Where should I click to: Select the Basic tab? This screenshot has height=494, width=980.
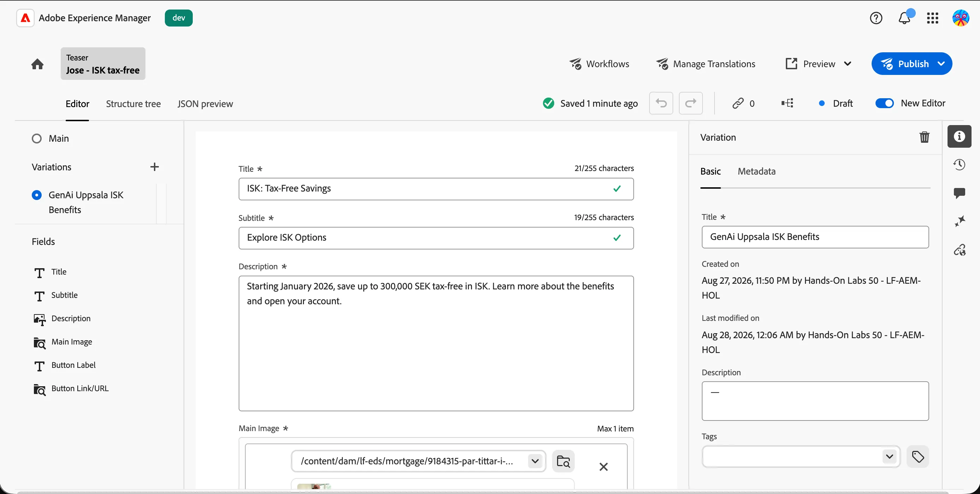pyautogui.click(x=710, y=171)
